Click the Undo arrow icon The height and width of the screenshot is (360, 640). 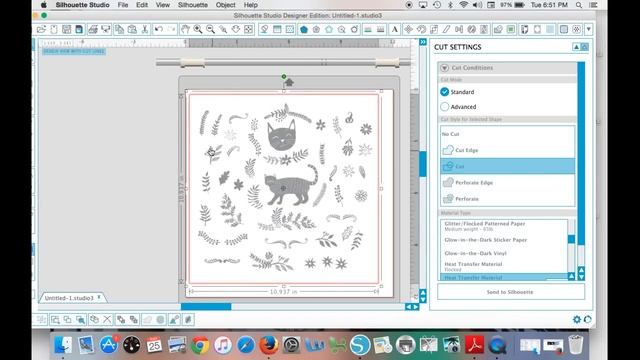pos(159,29)
